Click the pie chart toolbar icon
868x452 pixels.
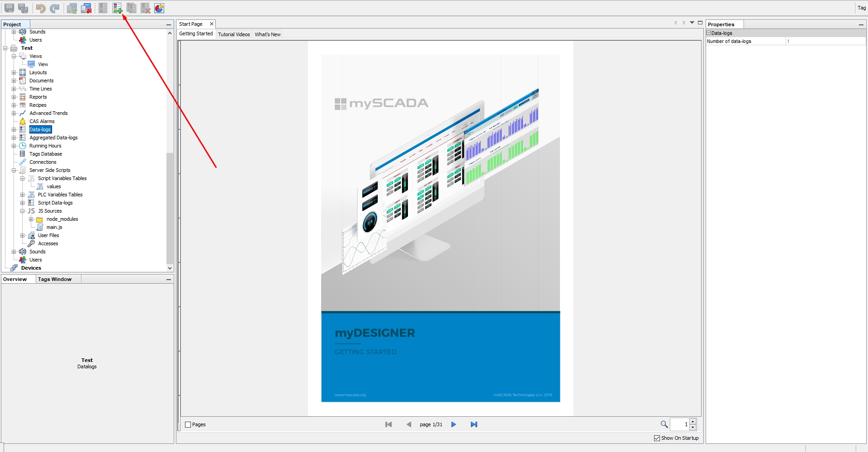coord(159,8)
